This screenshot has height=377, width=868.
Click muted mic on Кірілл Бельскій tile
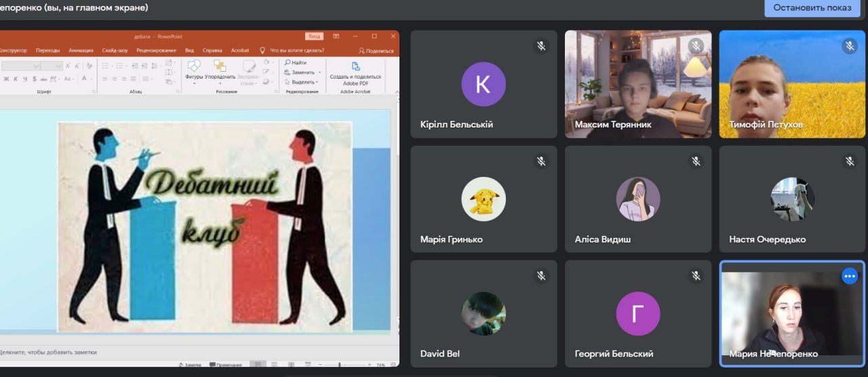click(541, 46)
